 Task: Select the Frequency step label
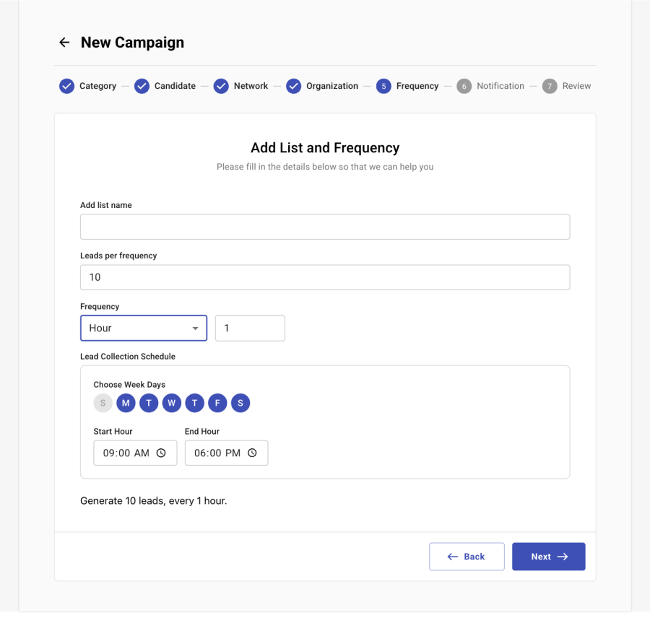[x=417, y=86]
